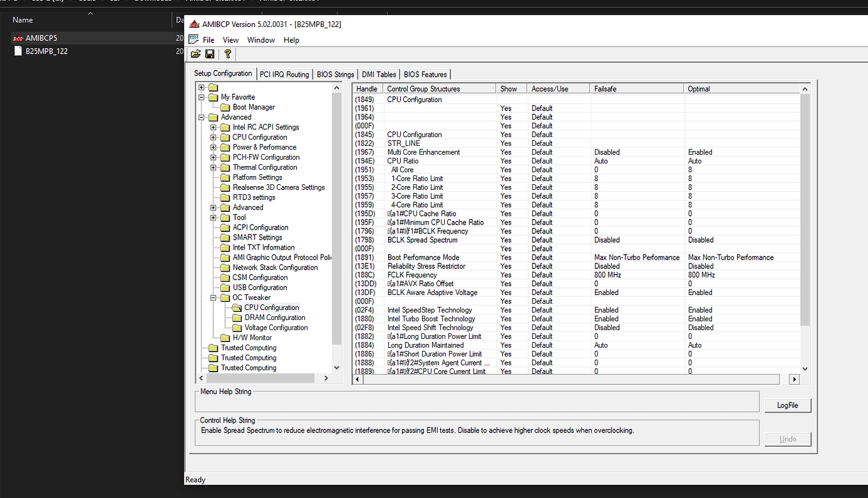The image size is (868, 498).
Task: Expand the Intel RC ACPI Settings node
Action: [x=213, y=127]
